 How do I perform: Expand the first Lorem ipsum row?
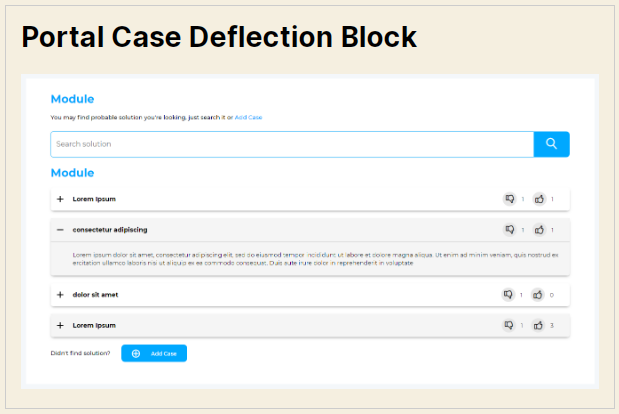click(x=60, y=199)
